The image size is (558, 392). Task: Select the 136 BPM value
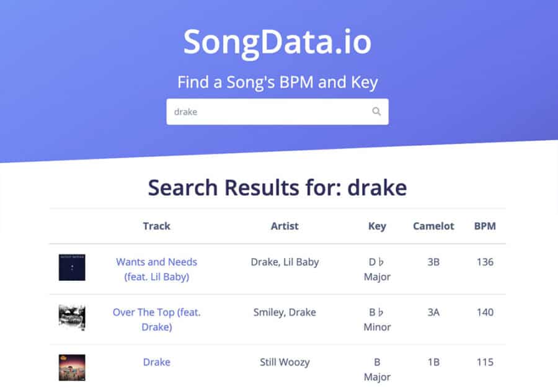485,262
